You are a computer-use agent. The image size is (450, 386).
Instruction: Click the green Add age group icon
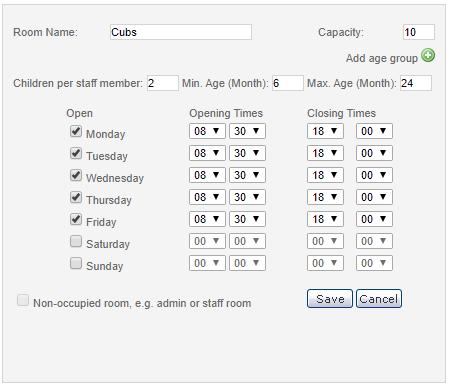click(x=428, y=55)
